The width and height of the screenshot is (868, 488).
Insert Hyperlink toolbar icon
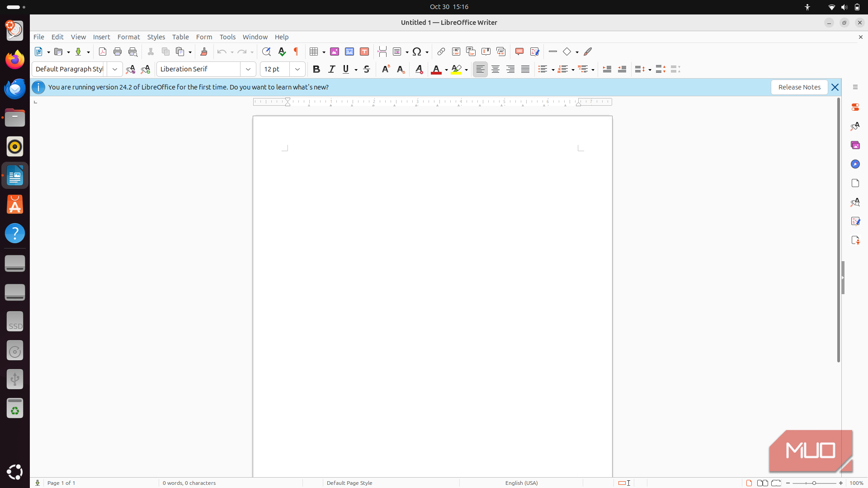441,52
